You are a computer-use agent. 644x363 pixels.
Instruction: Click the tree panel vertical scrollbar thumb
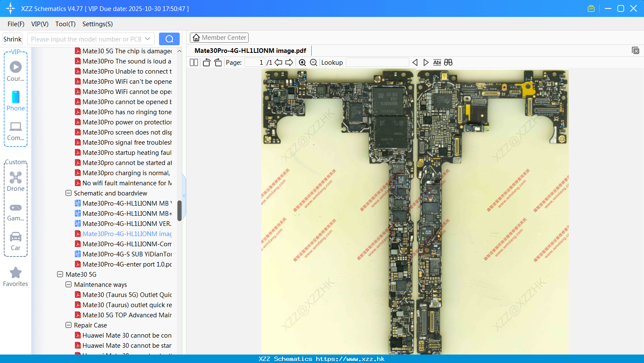[x=179, y=210]
